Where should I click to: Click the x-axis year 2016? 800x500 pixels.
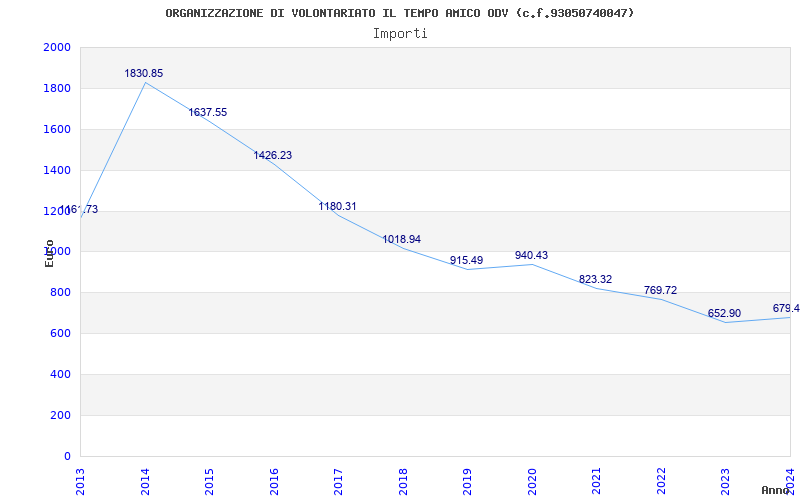(x=274, y=482)
